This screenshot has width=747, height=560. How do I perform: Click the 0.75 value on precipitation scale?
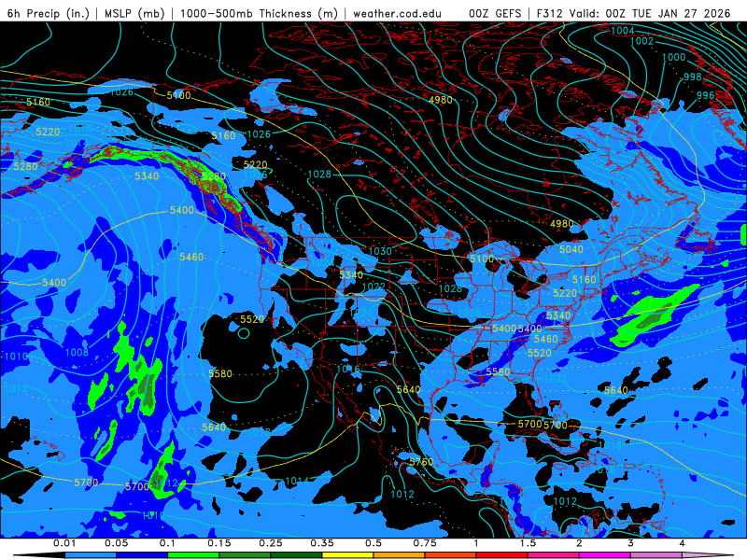[425, 543]
